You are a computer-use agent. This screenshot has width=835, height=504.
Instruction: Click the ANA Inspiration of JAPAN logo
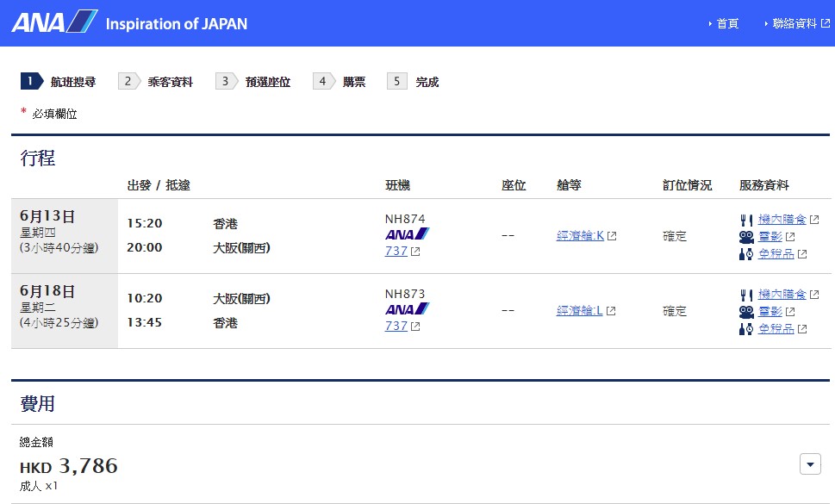click(129, 22)
